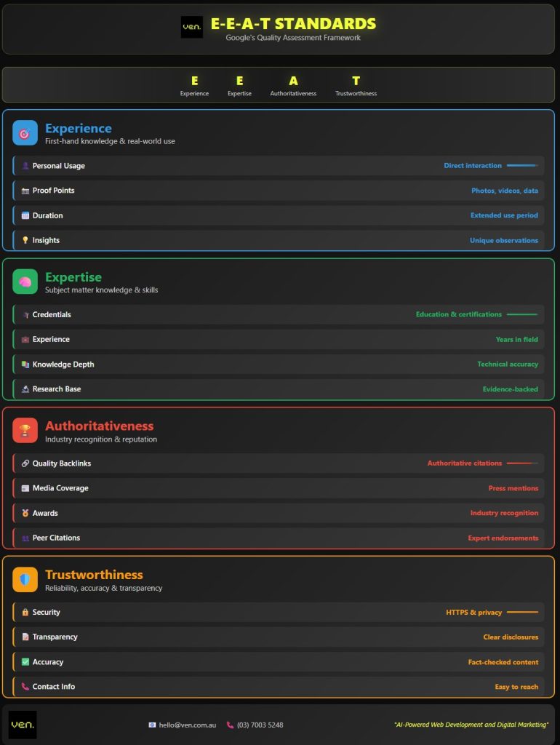Click the Quality Backlinks chain icon
Image resolution: width=560 pixels, height=745 pixels.
(x=25, y=463)
